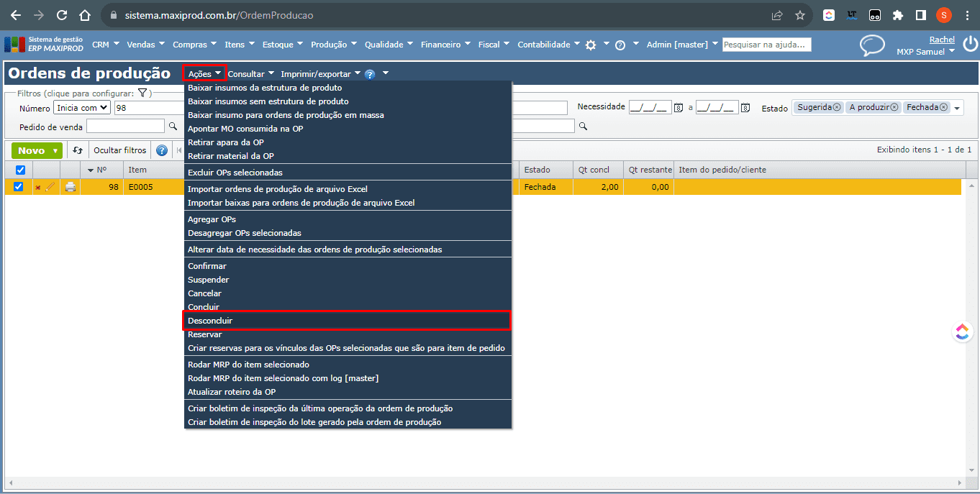This screenshot has width=980, height=494.
Task: Click the power logout icon
Action: click(970, 45)
